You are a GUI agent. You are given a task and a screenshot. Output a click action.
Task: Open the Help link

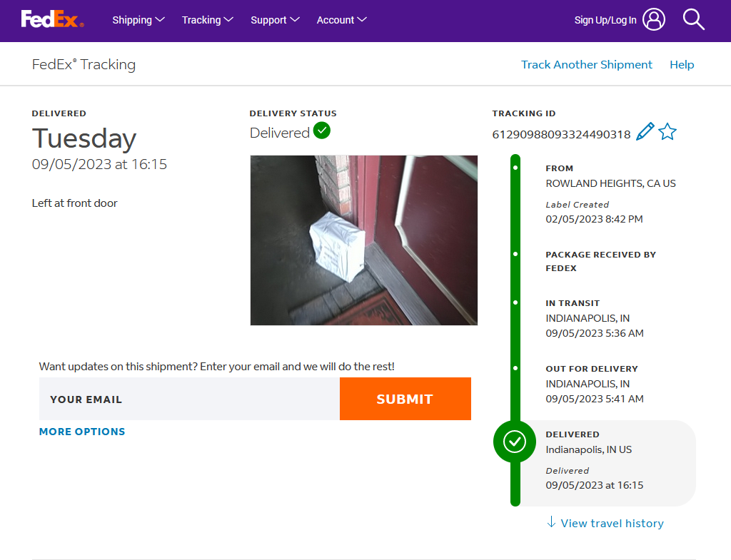coord(682,64)
